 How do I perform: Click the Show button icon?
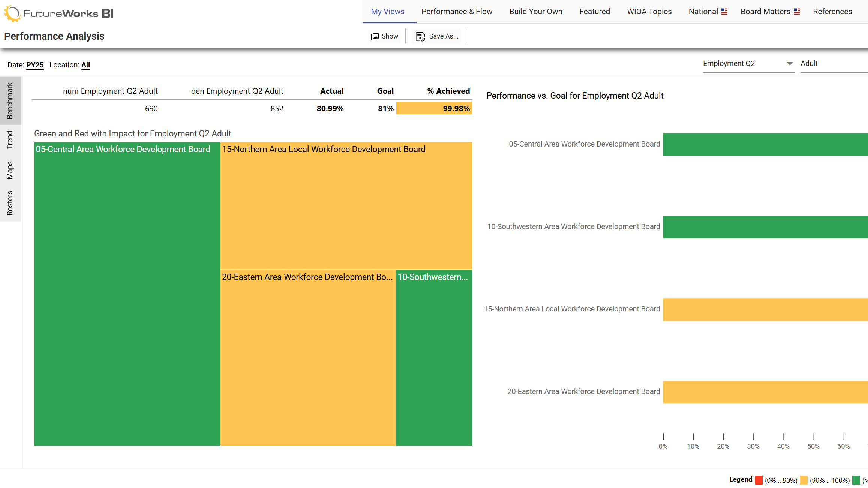375,36
